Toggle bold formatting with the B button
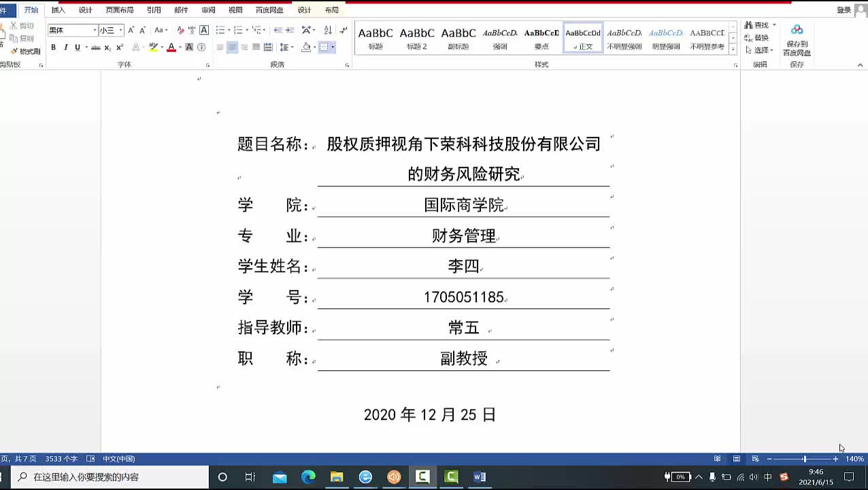The height and width of the screenshot is (490, 868). click(x=54, y=47)
